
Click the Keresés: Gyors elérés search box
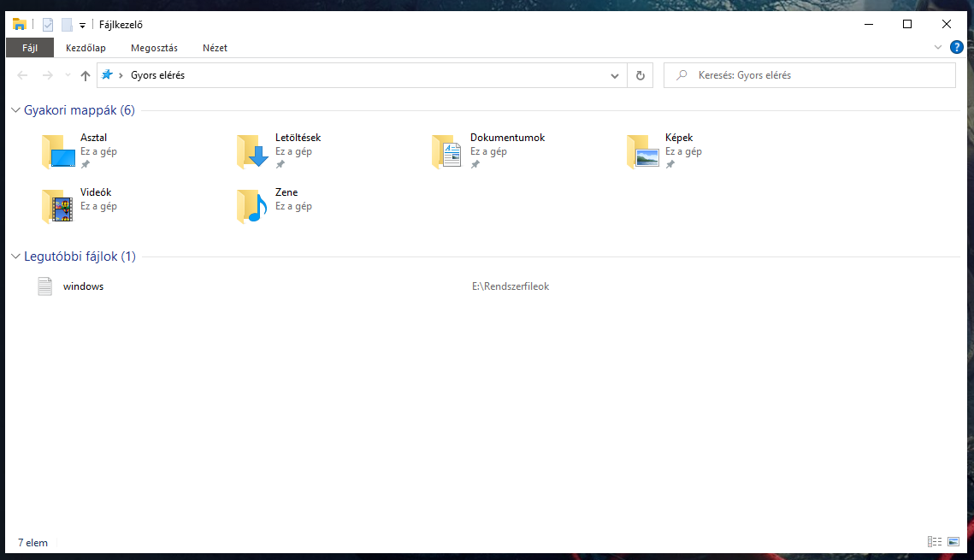(x=810, y=75)
